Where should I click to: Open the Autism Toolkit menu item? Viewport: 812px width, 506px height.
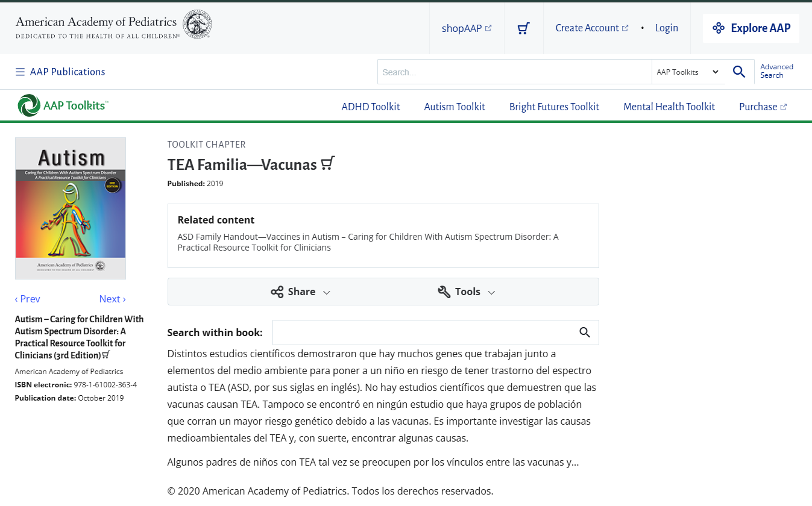click(x=455, y=107)
